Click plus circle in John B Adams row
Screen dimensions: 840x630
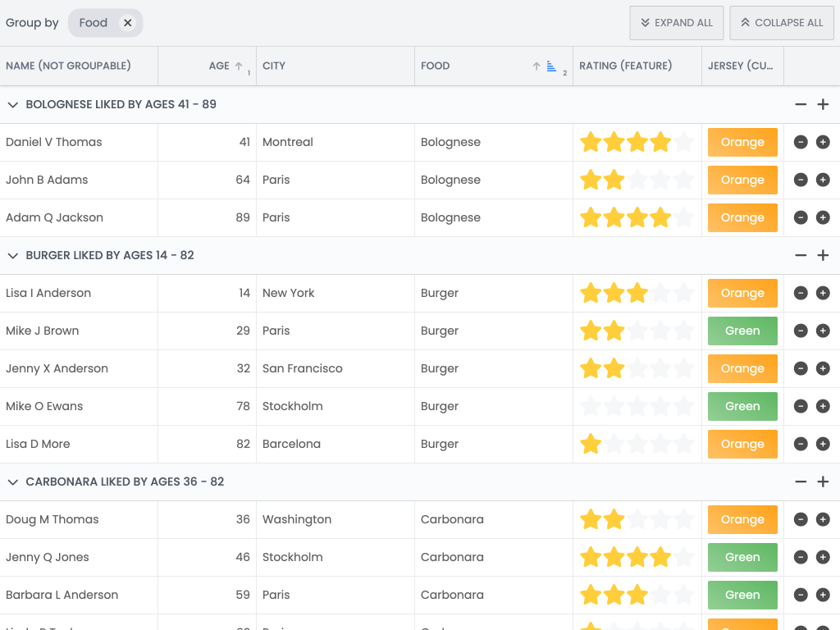pyautogui.click(x=824, y=180)
